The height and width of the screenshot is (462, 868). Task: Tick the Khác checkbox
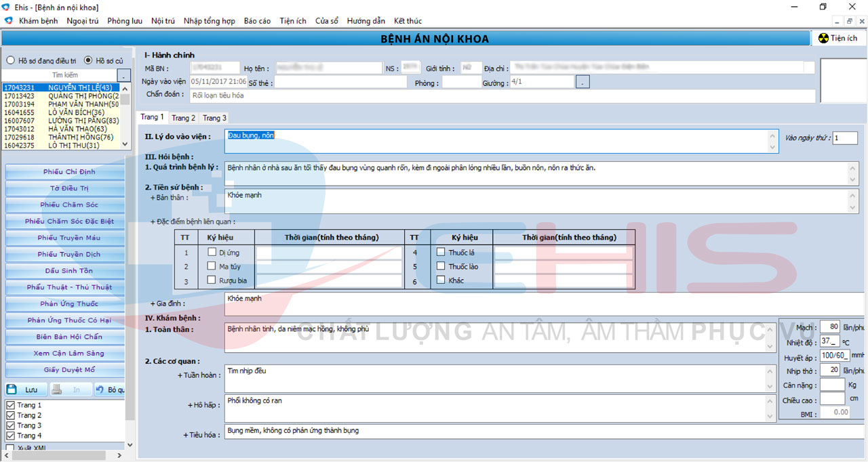pos(441,279)
